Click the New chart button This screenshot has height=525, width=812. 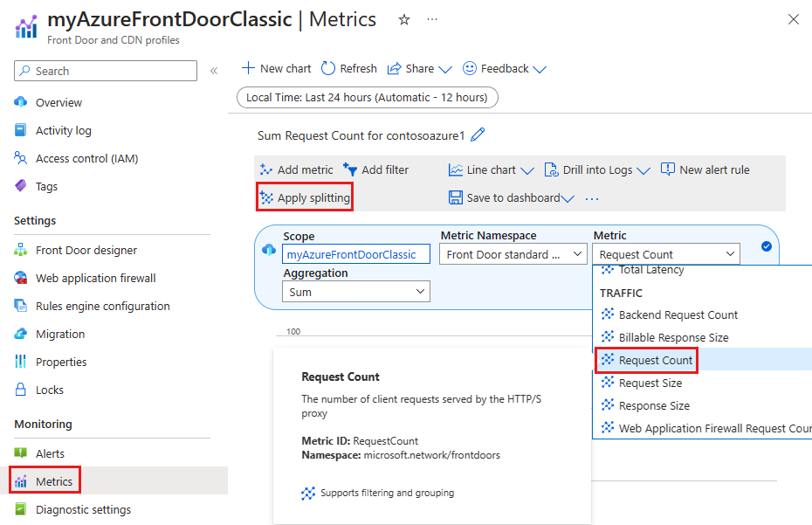coord(277,68)
